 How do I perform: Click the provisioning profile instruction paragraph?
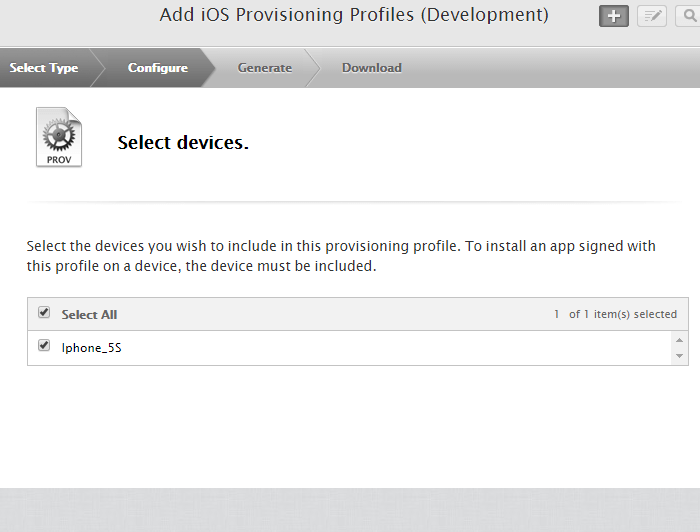click(348, 256)
